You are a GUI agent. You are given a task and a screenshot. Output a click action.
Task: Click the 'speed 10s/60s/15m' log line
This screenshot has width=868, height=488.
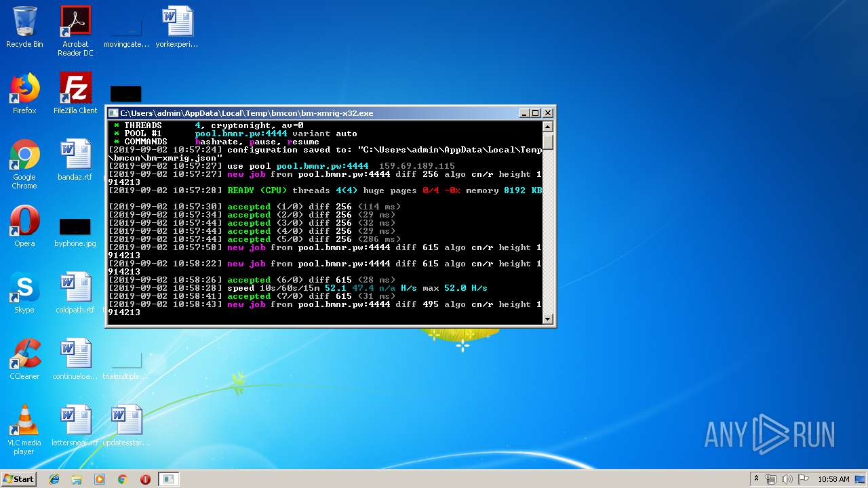tap(298, 288)
